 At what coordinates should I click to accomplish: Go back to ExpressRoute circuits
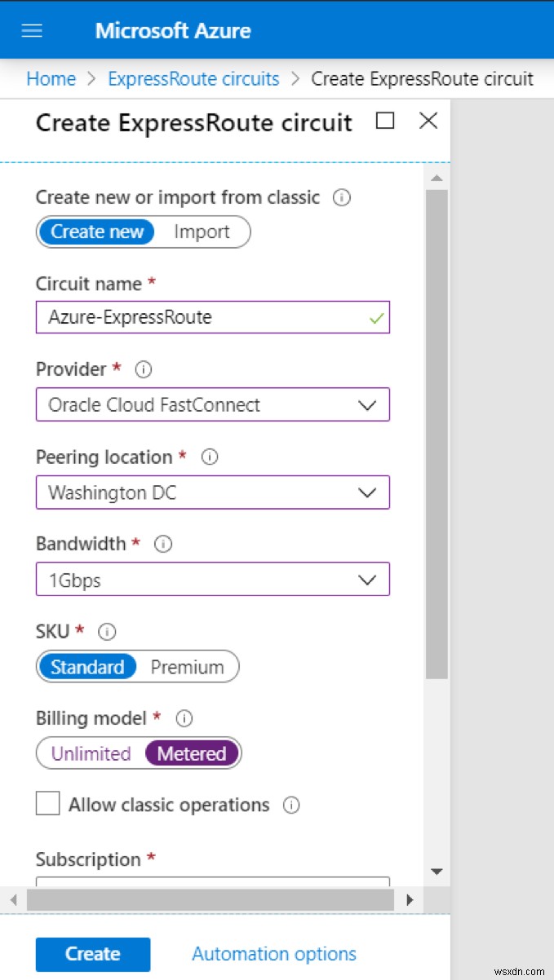click(x=193, y=78)
